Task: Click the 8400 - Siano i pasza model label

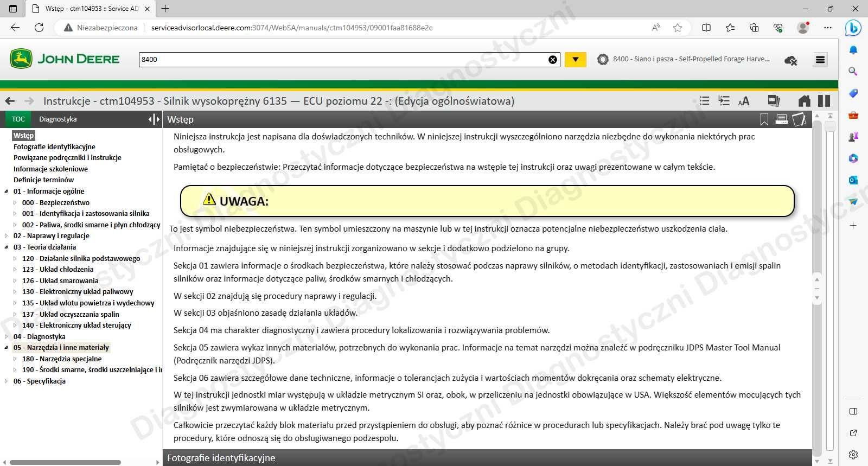Action: 691,59
